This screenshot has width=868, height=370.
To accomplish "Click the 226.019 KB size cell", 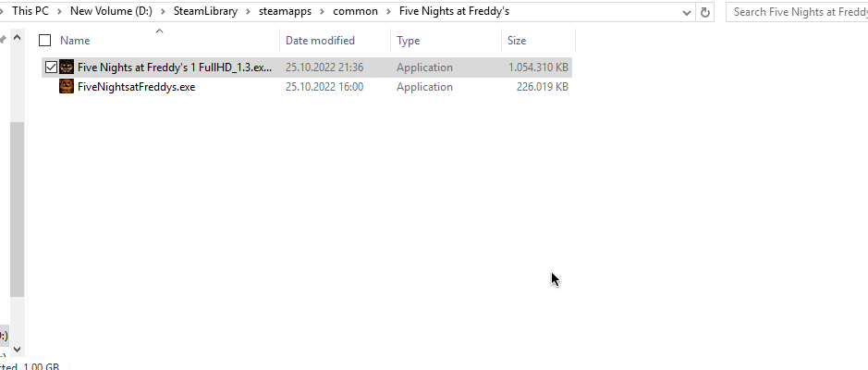I will 542,86.
